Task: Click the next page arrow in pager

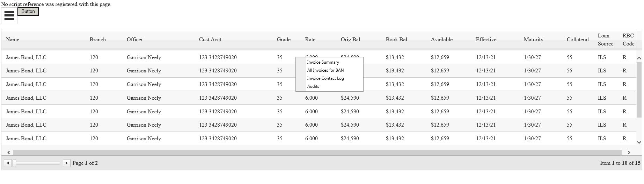Action: tap(66, 163)
